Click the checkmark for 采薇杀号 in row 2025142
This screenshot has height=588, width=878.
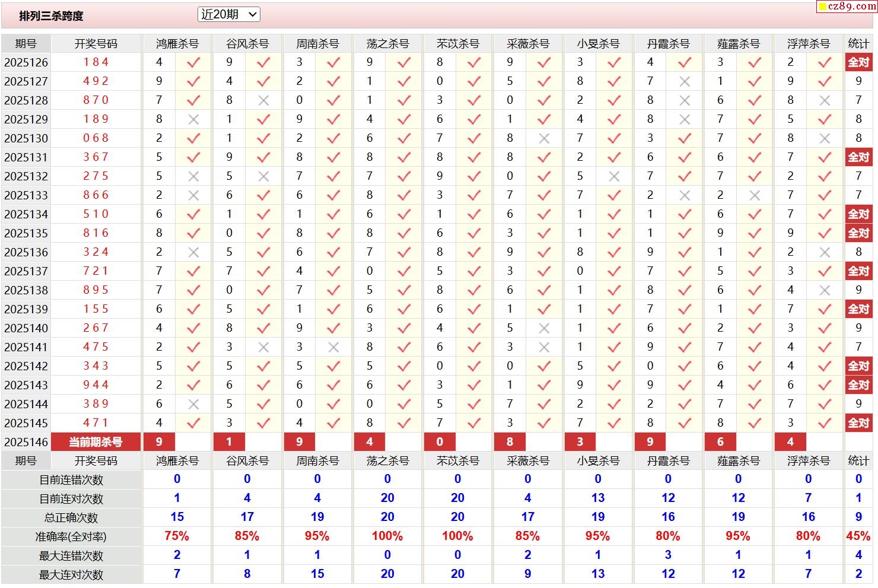[x=544, y=366]
